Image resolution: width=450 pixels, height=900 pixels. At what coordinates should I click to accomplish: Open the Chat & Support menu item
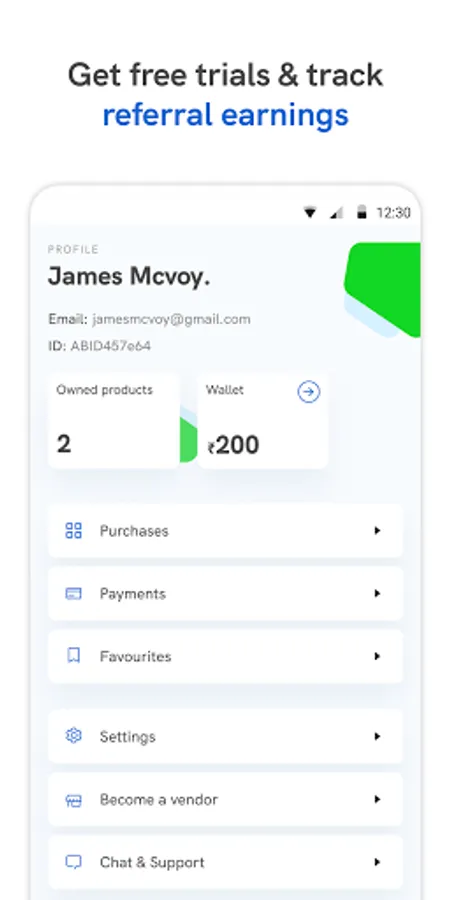pos(225,862)
